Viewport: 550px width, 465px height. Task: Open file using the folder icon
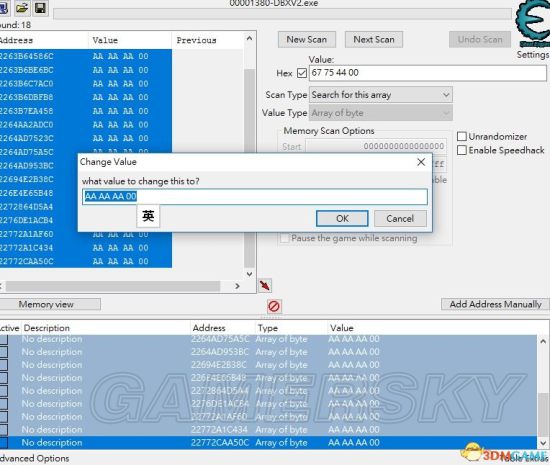[x=22, y=7]
